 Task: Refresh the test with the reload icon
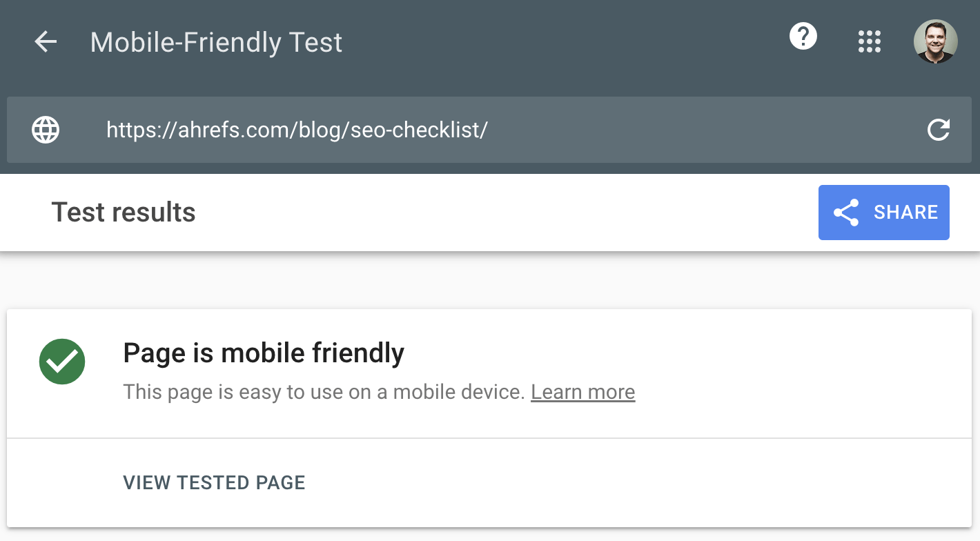(x=939, y=130)
